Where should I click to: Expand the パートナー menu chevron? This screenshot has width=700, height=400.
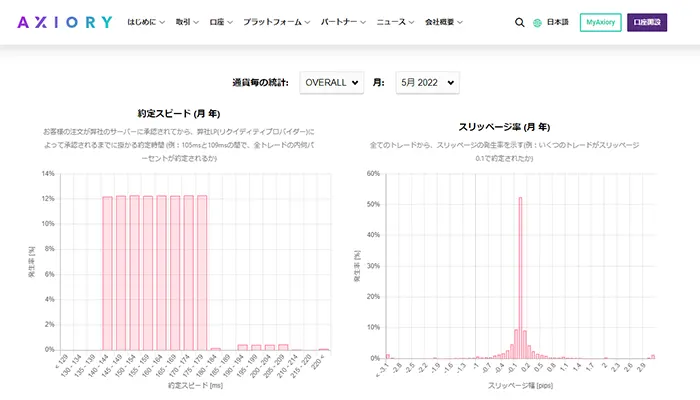click(363, 22)
